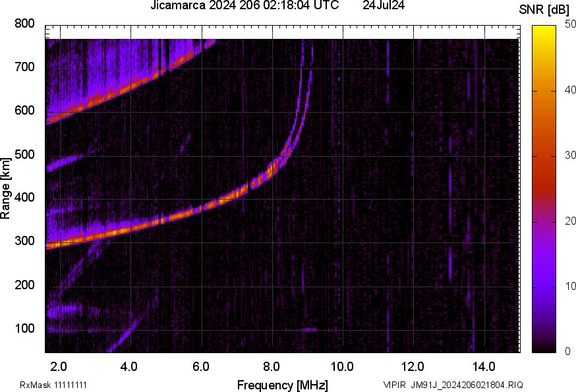Click the frequency tick label '6.0'
This screenshot has width=576, height=392.
pos(200,367)
